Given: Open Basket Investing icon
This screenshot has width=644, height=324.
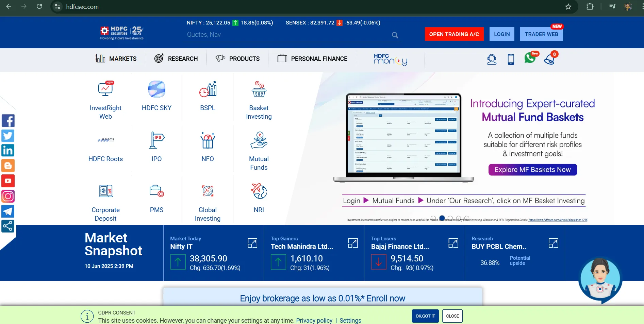Looking at the screenshot, I should [x=259, y=89].
